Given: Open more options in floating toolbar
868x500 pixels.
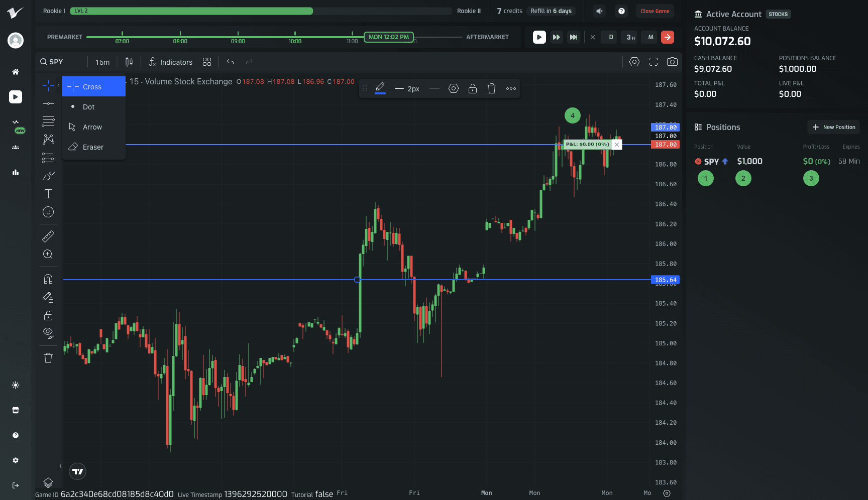Looking at the screenshot, I should point(511,89).
